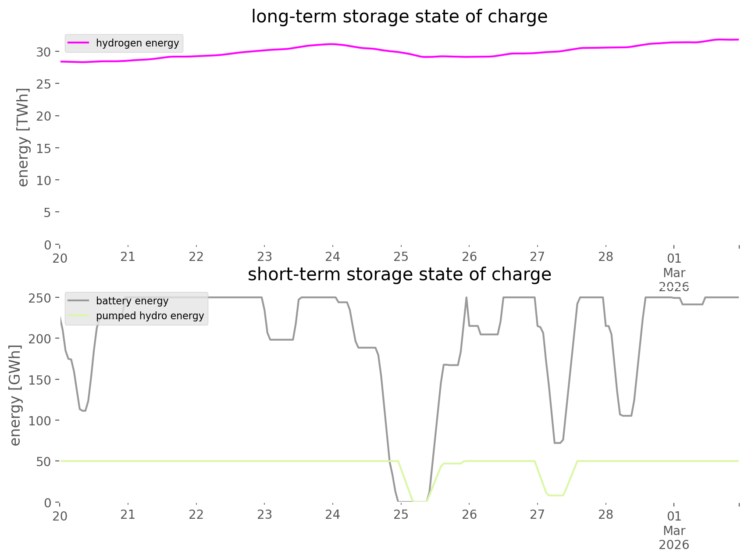Select date tick 21 on long-term chart axis
This screenshot has height=560, width=748.
tap(128, 257)
